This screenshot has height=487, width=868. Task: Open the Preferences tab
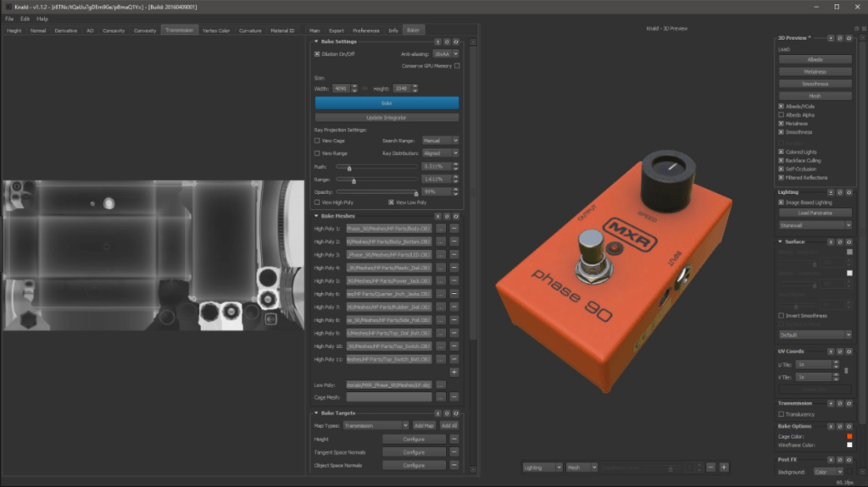[366, 30]
